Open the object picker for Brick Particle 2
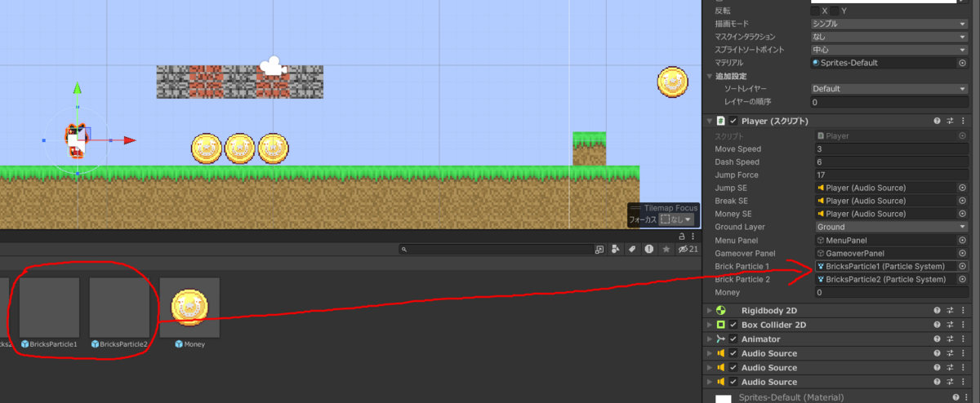980x403 pixels. (x=962, y=279)
